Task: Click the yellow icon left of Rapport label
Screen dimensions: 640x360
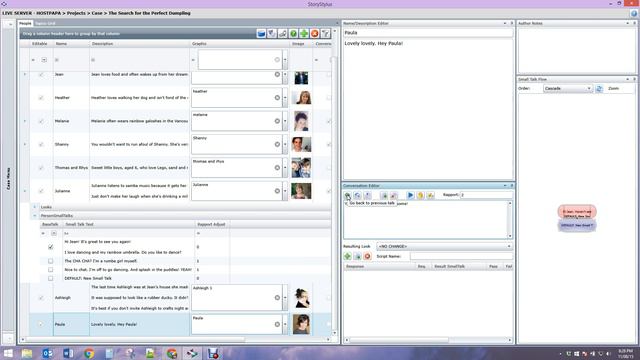Action: 430,196
